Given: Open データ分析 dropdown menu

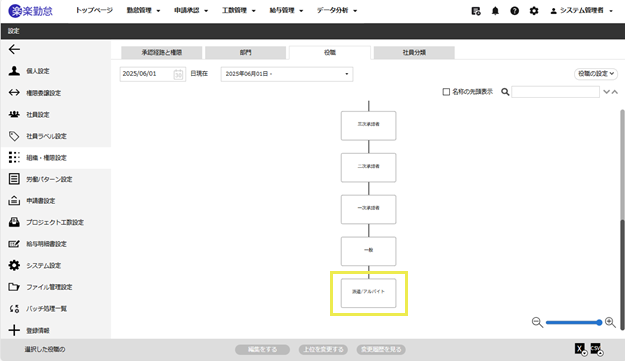Looking at the screenshot, I should 337,10.
